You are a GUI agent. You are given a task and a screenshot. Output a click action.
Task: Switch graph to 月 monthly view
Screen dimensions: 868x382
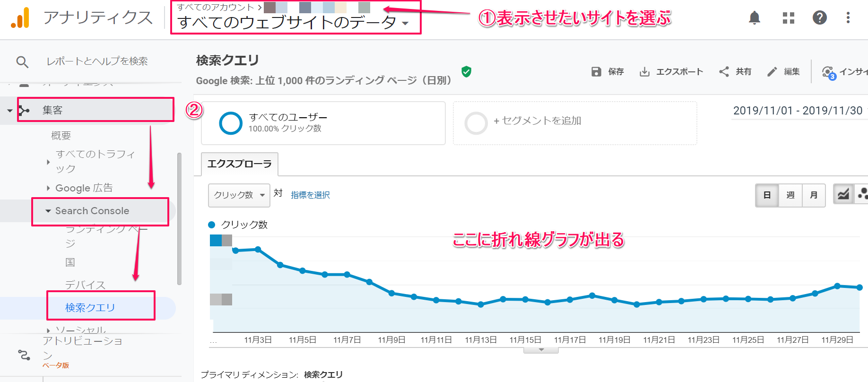(814, 195)
